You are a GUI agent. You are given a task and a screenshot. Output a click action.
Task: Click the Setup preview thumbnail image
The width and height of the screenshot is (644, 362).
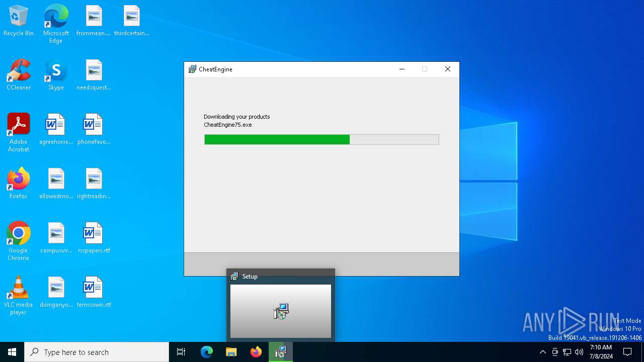pyautogui.click(x=281, y=311)
